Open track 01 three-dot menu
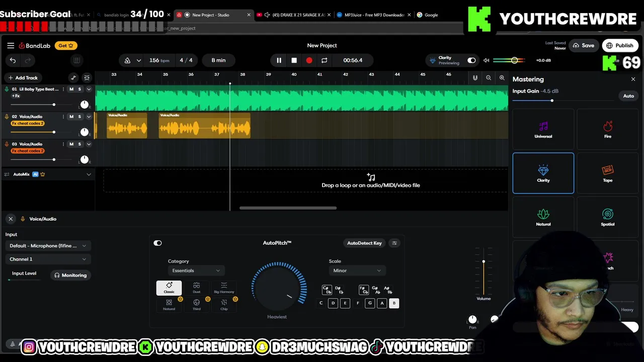 [x=63, y=89]
